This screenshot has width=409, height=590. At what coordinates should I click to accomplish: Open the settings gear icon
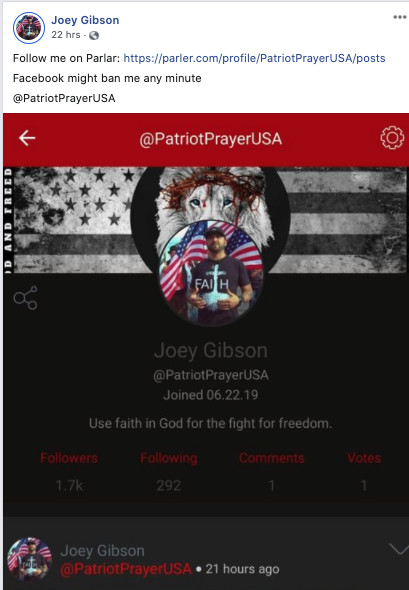392,138
